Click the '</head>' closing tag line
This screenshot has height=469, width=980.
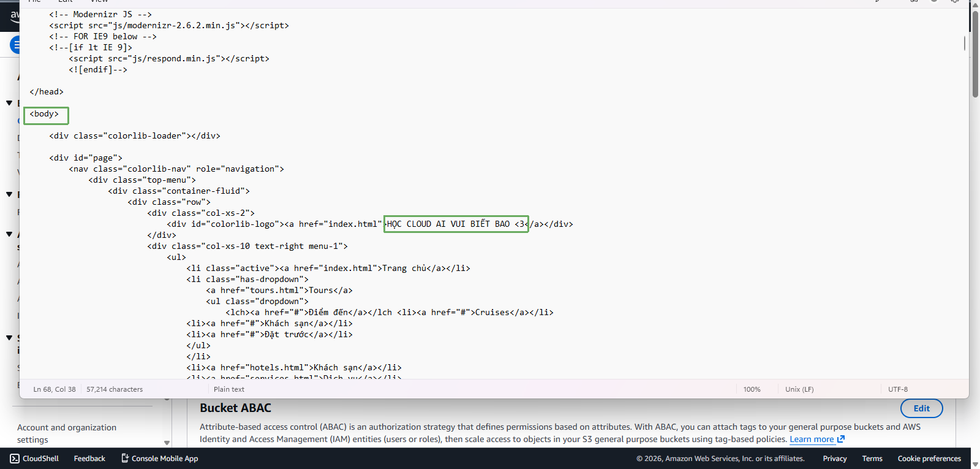(x=47, y=92)
